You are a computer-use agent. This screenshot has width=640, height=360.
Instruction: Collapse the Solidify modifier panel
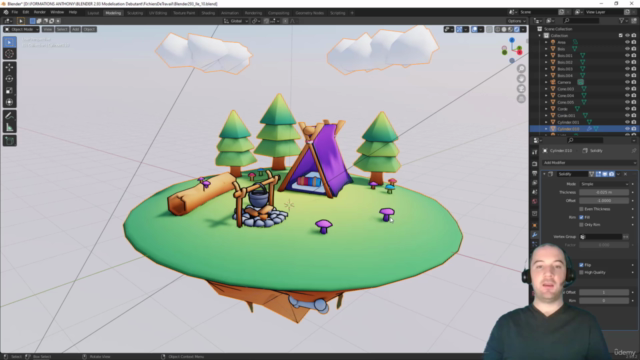(544, 174)
